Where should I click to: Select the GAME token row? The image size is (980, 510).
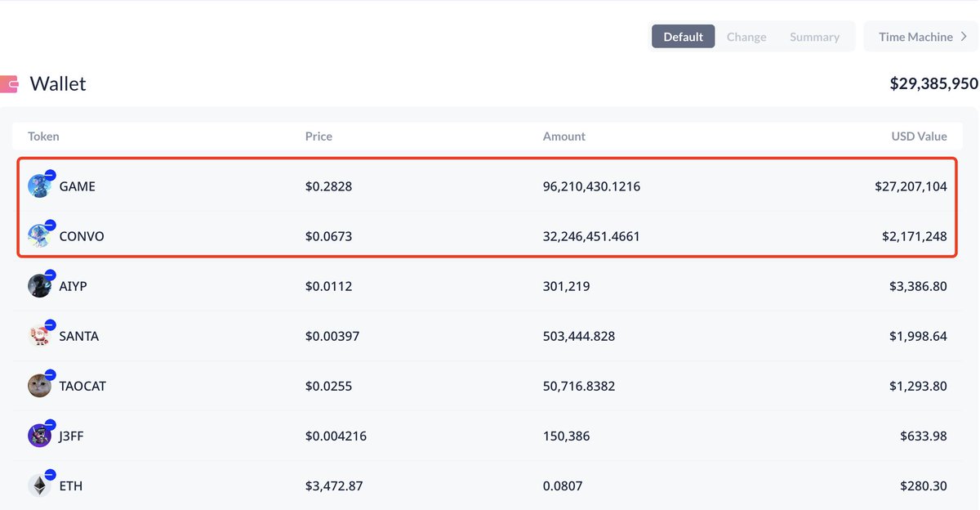point(490,186)
